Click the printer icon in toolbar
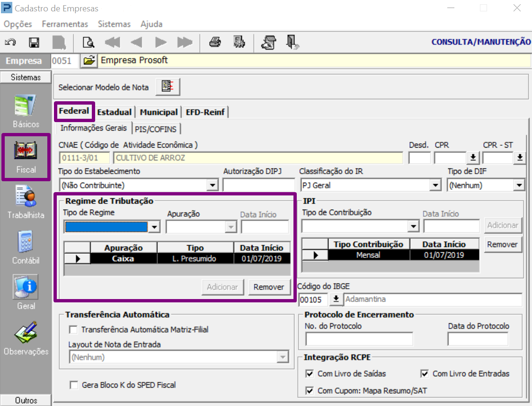The height and width of the screenshot is (406, 532). point(215,43)
